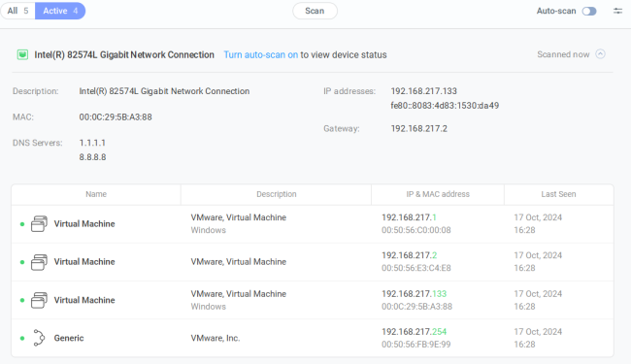Image resolution: width=631 pixels, height=364 pixels.
Task: Click green status dot for 192.168.217.2 row
Action: click(x=22, y=262)
